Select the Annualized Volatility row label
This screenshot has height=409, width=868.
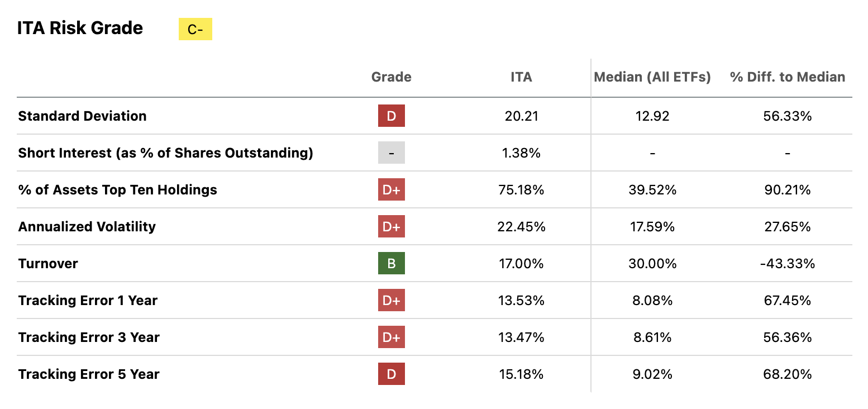(x=87, y=227)
